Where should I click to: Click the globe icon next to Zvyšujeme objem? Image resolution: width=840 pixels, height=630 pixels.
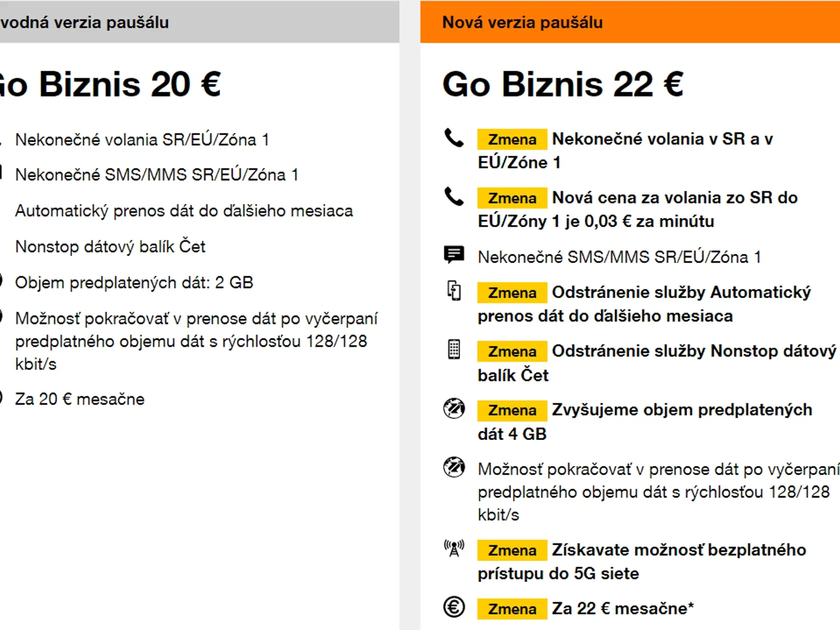coord(454,408)
